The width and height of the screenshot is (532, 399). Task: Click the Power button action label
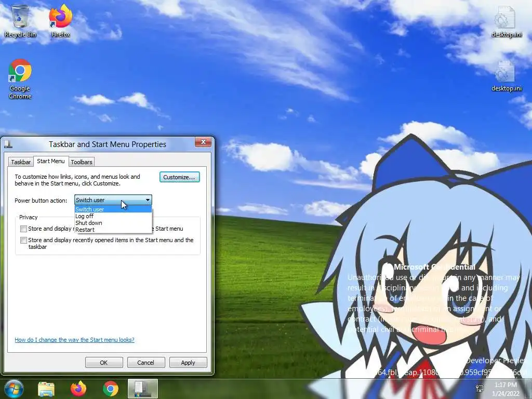[x=41, y=201]
